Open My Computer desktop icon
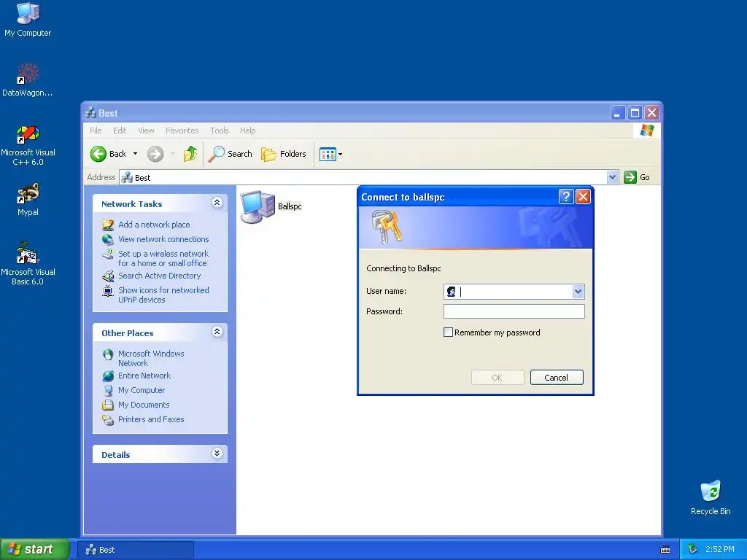This screenshot has height=560, width=747. pyautogui.click(x=28, y=19)
